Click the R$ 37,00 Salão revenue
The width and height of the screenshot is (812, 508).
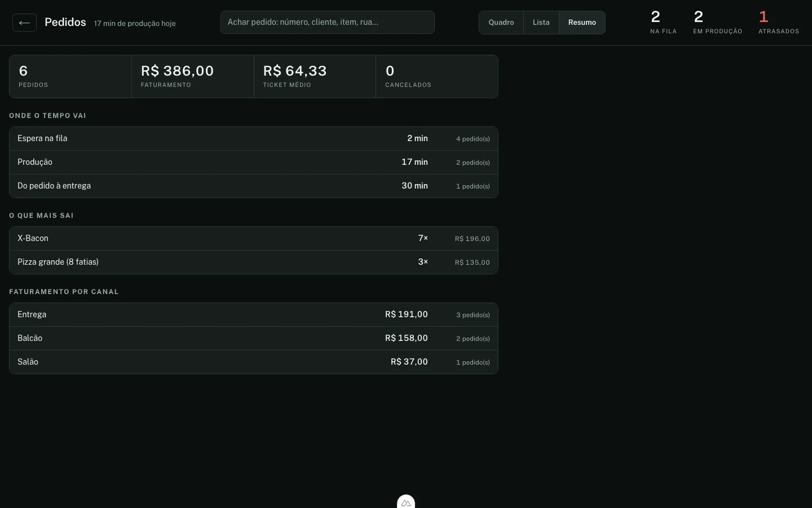pos(409,362)
